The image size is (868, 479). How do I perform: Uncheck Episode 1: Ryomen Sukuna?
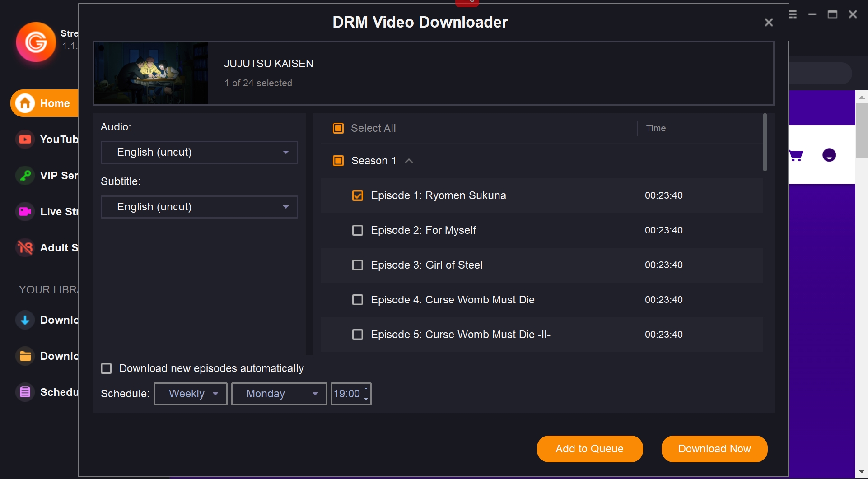point(358,195)
